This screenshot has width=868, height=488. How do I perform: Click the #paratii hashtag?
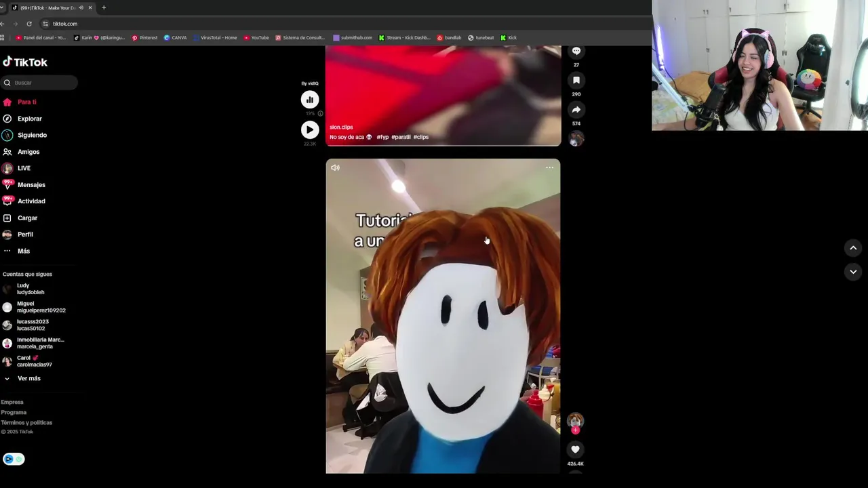(x=401, y=137)
